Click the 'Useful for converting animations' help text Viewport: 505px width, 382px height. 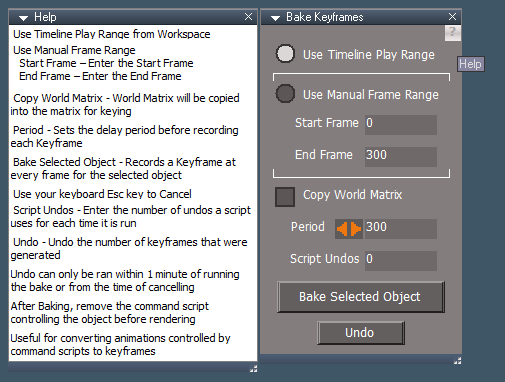[120, 344]
